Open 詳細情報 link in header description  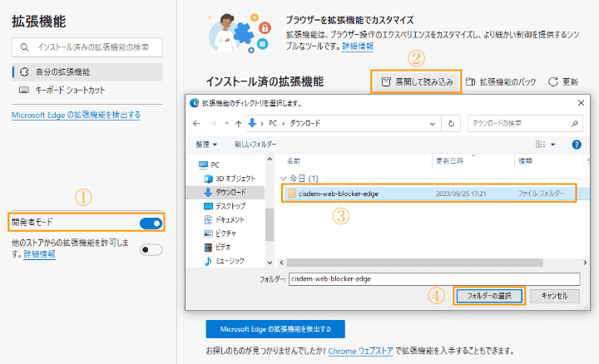[357, 47]
